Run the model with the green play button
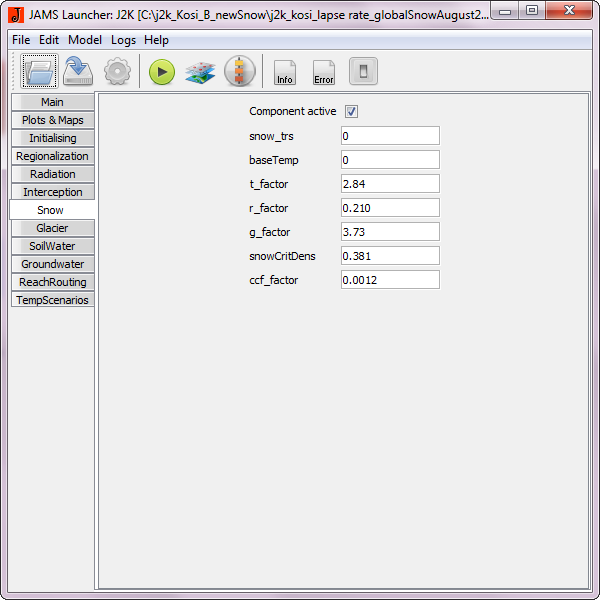The height and width of the screenshot is (600, 600). 162,72
